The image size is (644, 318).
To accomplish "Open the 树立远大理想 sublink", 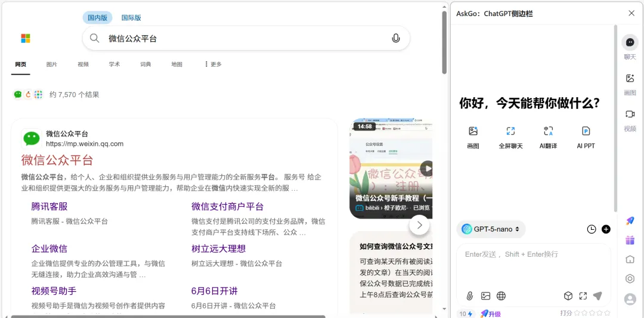I will click(x=218, y=249).
